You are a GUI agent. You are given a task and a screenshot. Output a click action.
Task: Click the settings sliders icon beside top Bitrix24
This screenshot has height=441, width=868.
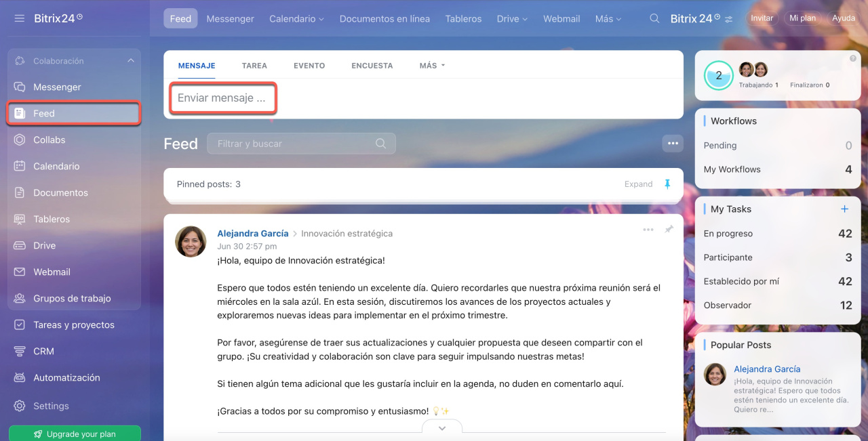coord(728,19)
